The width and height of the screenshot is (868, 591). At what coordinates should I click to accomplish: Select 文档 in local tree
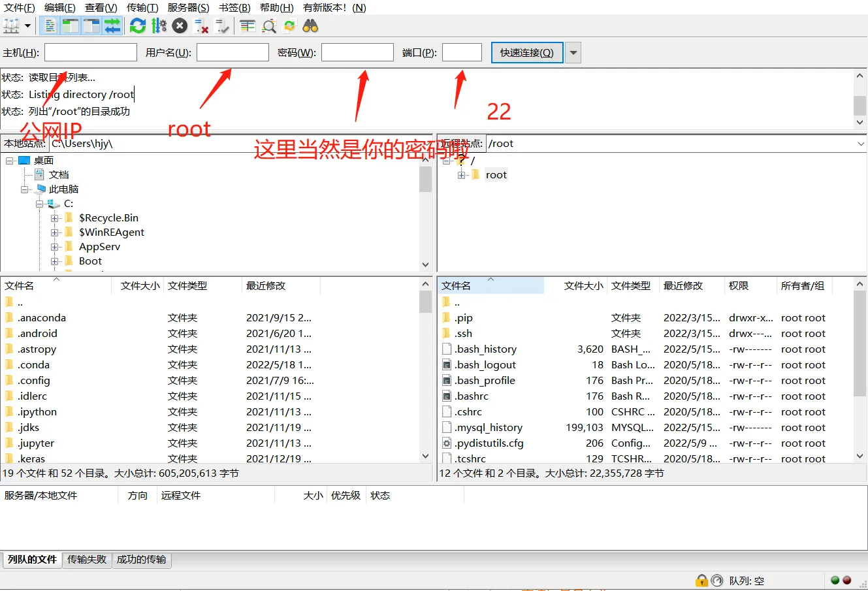click(59, 175)
